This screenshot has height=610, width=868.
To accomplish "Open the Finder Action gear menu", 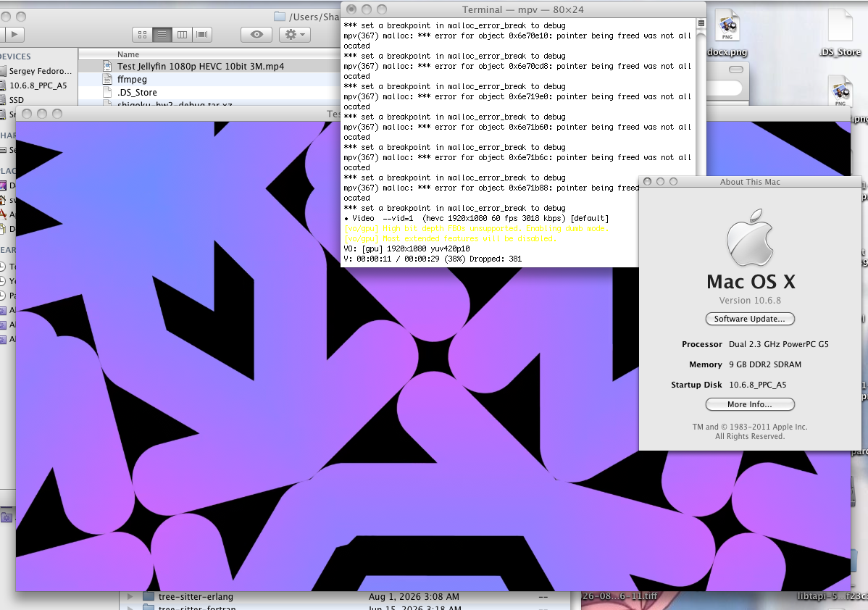I will point(294,34).
